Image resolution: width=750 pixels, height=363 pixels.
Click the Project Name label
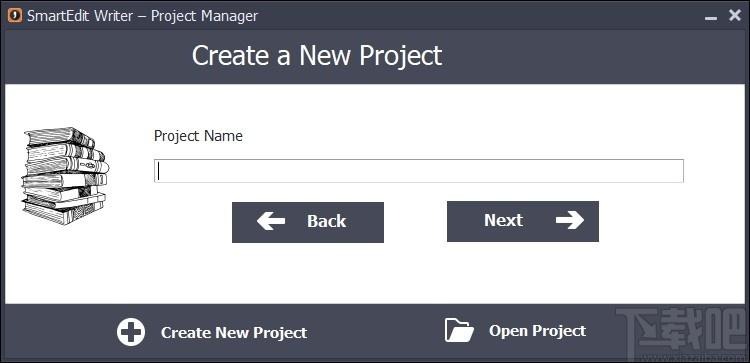[x=198, y=136]
